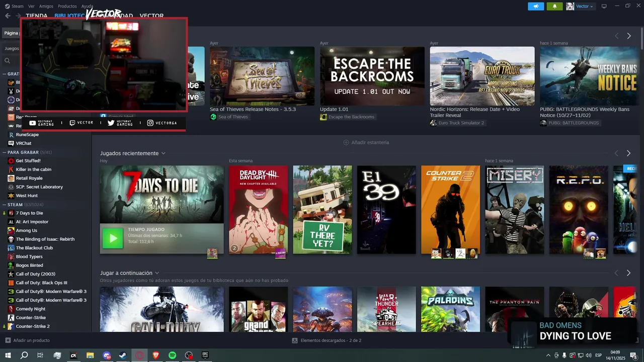The image size is (644, 362).
Task: Click the Get Stuffed! game icon in sidebar
Action: 11,161
